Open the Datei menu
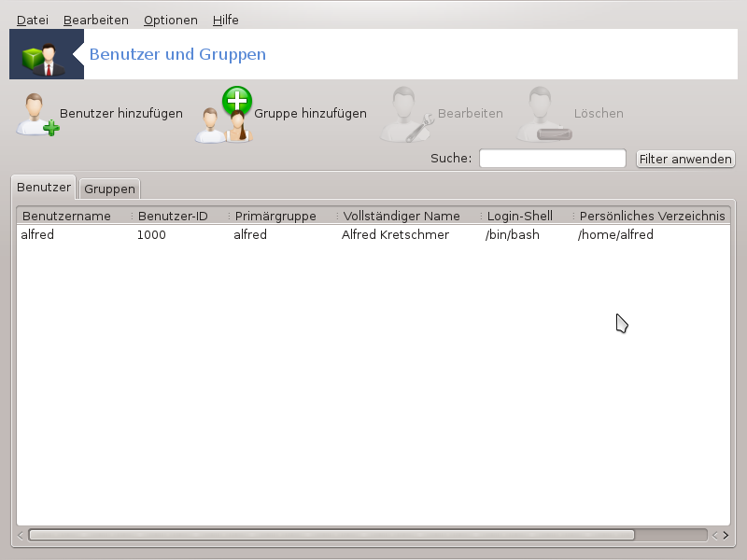 pos(33,20)
